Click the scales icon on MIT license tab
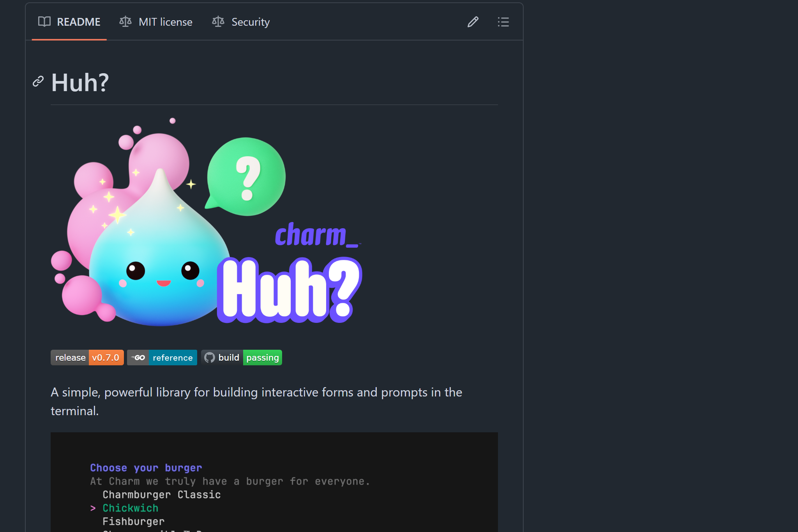The width and height of the screenshot is (798, 532). [x=125, y=22]
